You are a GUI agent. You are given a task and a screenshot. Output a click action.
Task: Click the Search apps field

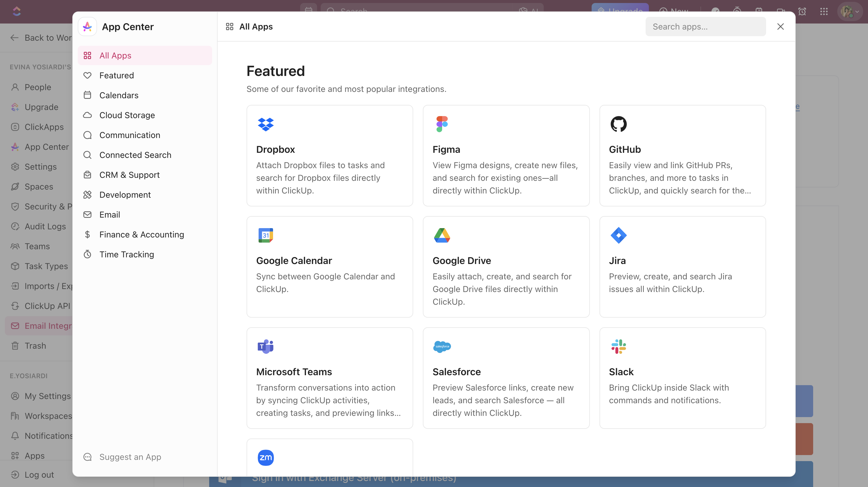705,27
